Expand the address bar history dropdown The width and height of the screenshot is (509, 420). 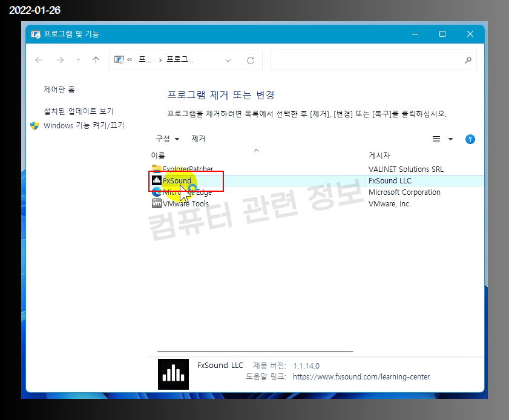click(228, 61)
